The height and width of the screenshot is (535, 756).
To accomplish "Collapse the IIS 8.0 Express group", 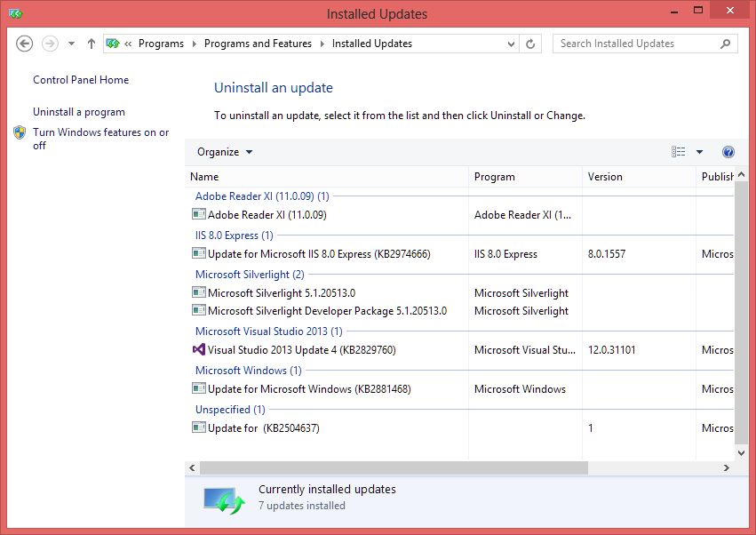I will click(x=235, y=236).
